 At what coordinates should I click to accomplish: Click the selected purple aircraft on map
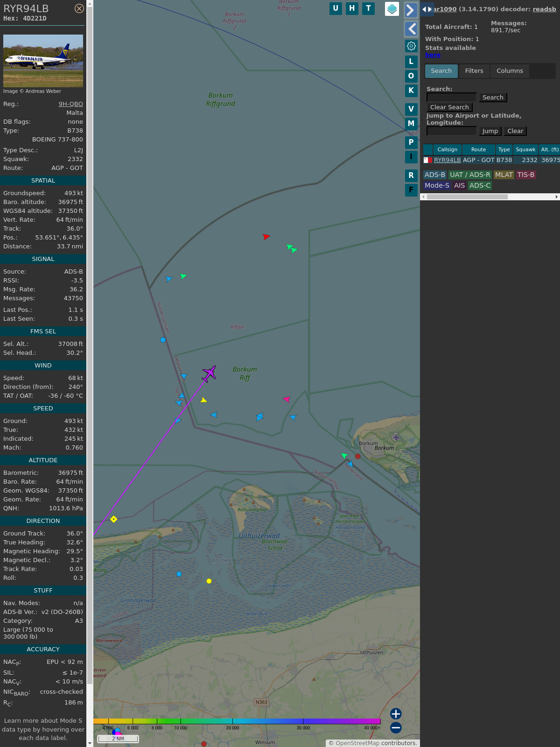(209, 373)
